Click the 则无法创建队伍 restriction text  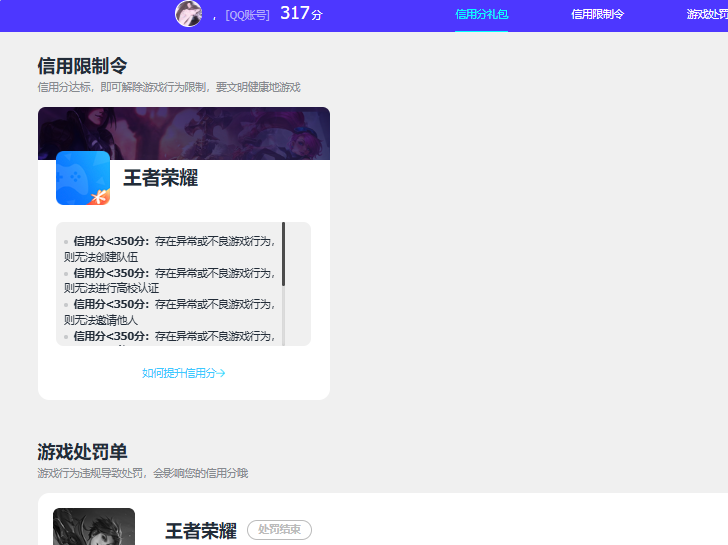(101, 257)
